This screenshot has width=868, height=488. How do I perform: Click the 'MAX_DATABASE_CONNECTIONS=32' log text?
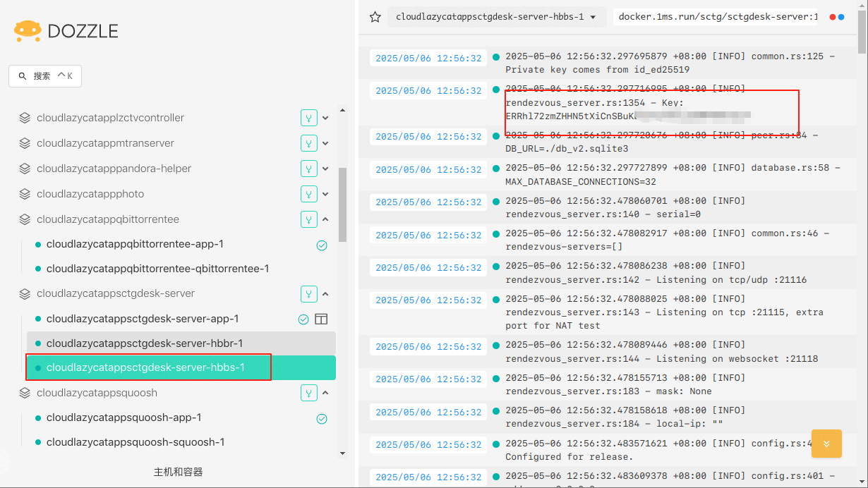pyautogui.click(x=581, y=182)
